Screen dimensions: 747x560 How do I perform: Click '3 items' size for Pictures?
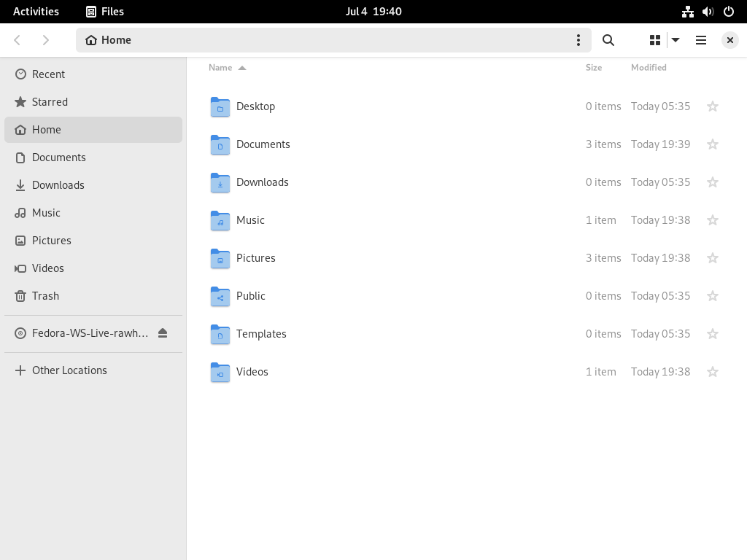[603, 257]
